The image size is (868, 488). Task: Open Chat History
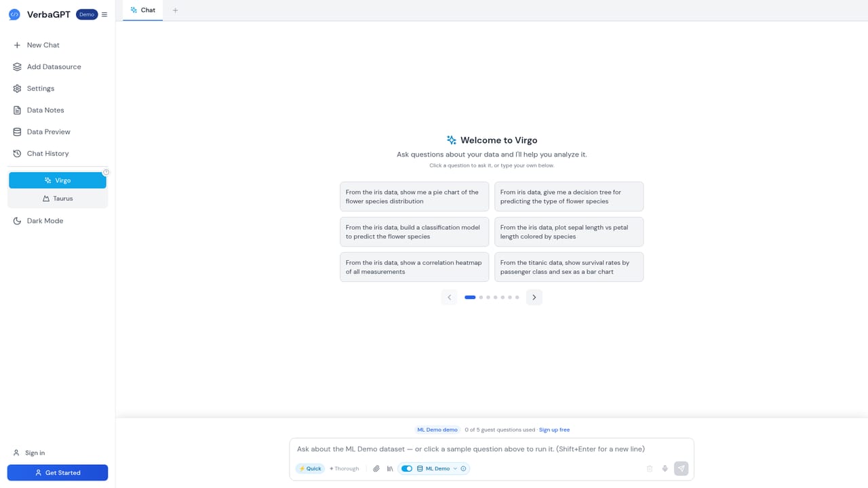tap(58, 153)
